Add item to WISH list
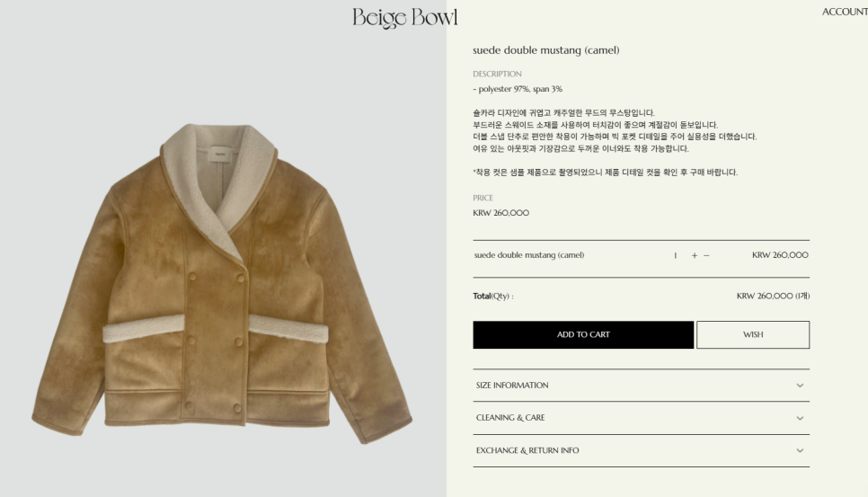The height and width of the screenshot is (497, 868). (753, 335)
